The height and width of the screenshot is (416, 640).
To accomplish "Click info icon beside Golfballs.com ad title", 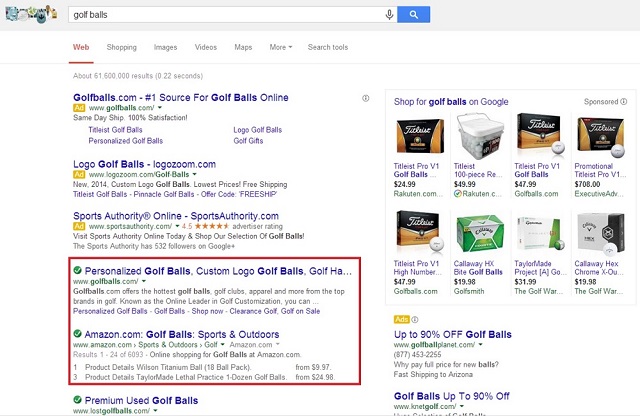I will coord(366,97).
